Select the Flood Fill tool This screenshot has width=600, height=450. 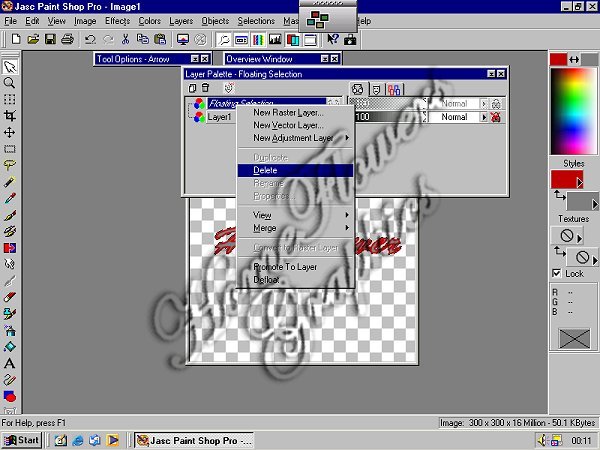click(10, 347)
